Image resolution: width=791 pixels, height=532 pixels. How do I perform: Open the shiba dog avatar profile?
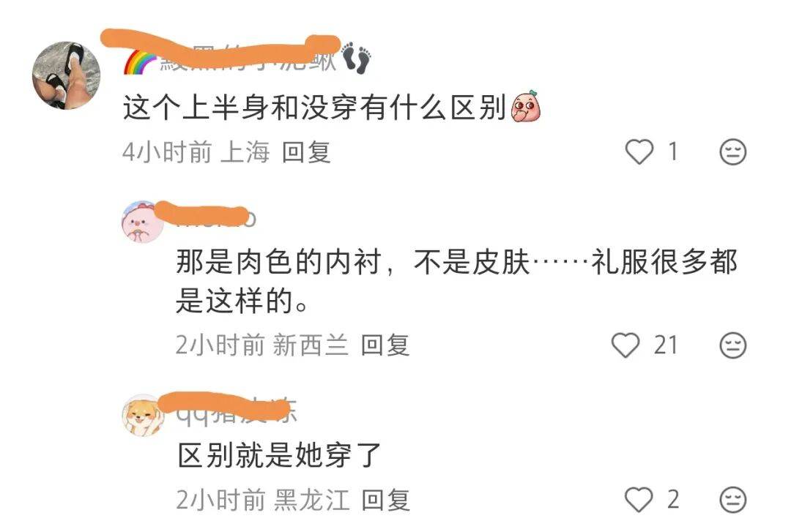click(x=144, y=416)
